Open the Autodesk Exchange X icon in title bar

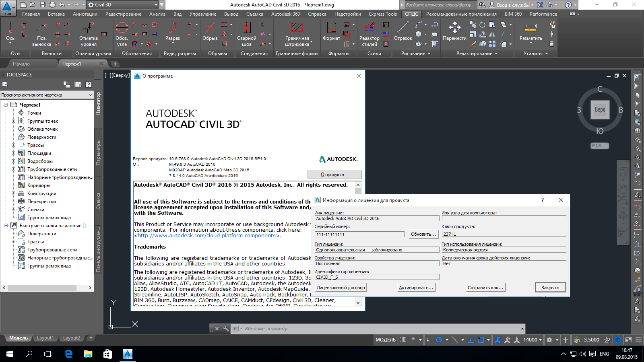(540, 5)
